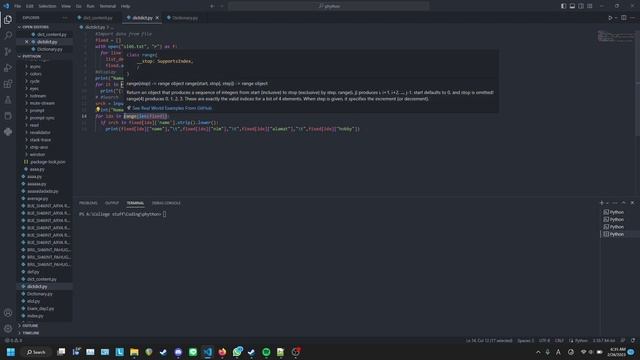Screen dimensions: 640x360
Task: Click the taskbar Search box
Action: pos(36,352)
